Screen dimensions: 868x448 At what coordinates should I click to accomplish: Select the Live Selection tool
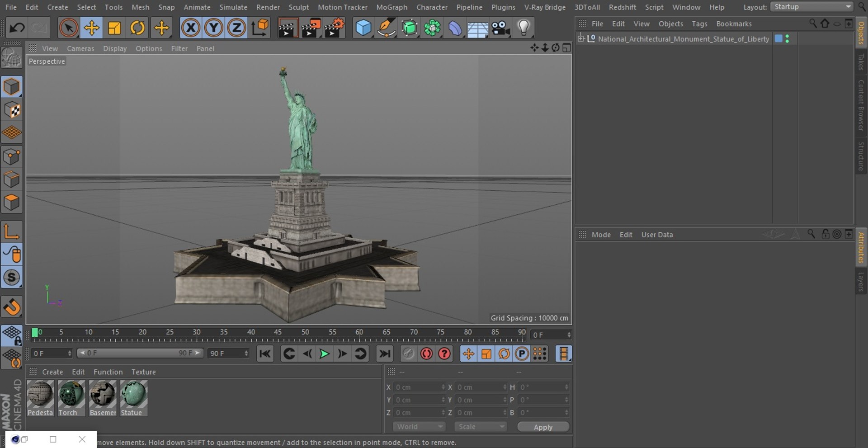tap(69, 28)
